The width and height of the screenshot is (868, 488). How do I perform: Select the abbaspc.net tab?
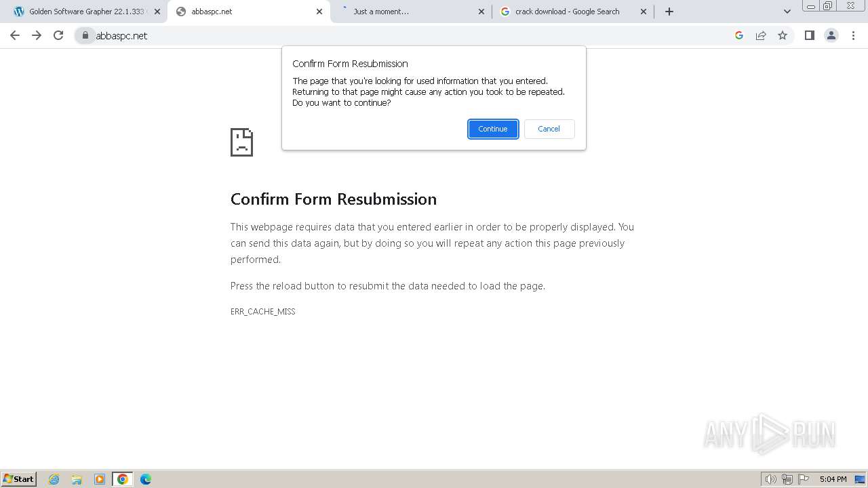tap(249, 12)
